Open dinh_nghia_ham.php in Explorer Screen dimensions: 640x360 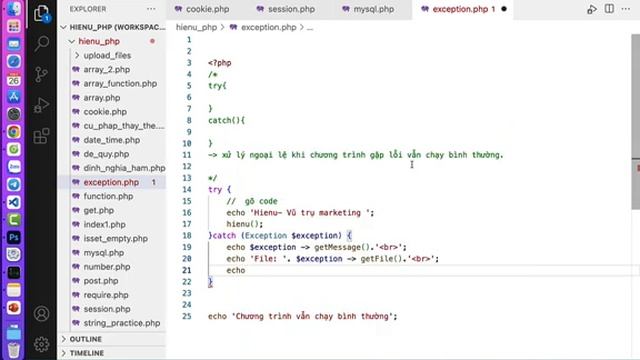(x=124, y=168)
